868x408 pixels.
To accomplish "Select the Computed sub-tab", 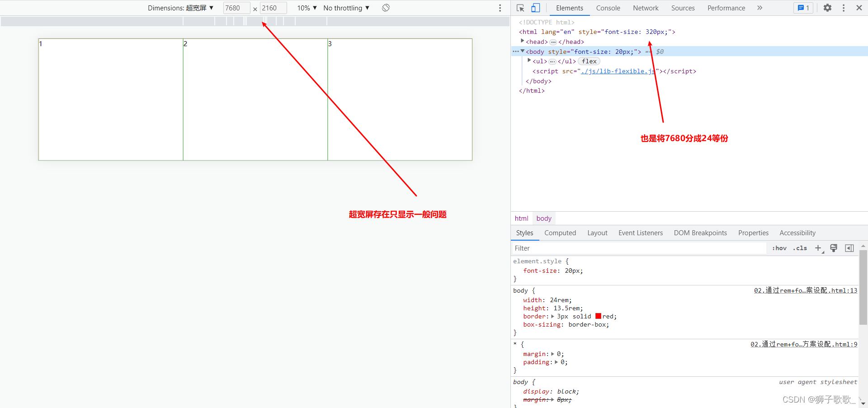I will pos(560,233).
